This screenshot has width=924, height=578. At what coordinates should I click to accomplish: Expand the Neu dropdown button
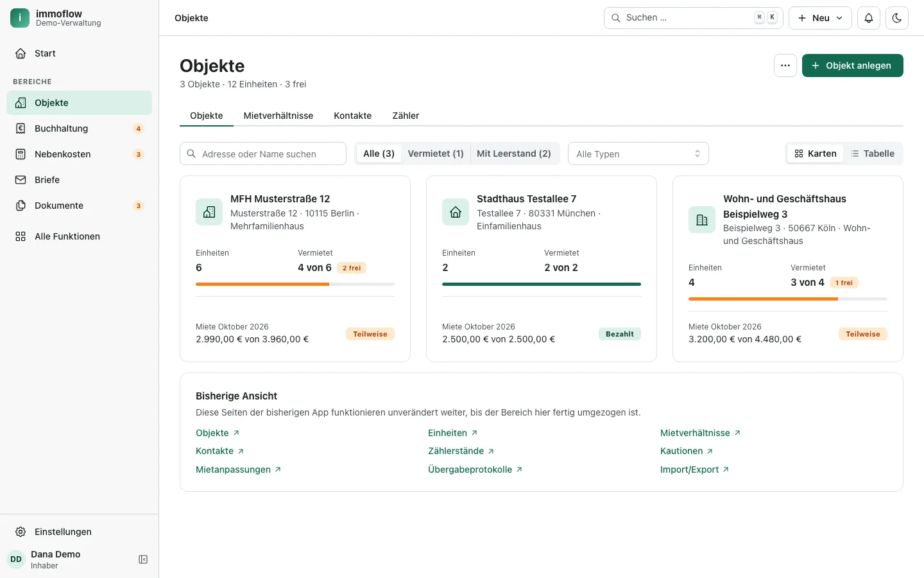[x=820, y=18]
